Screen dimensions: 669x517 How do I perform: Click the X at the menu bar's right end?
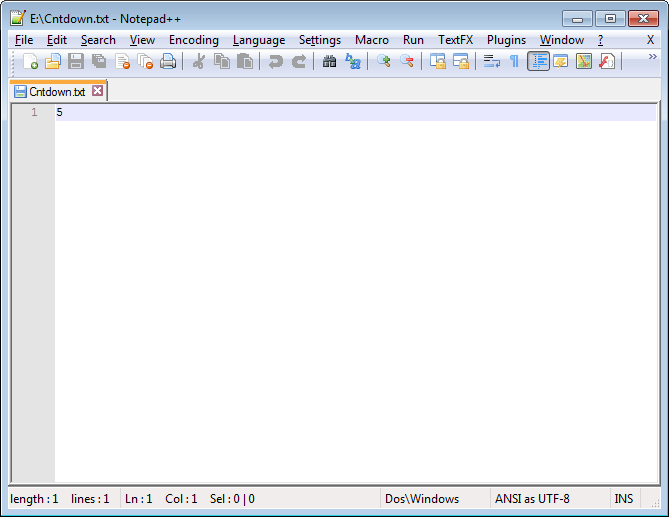650,40
